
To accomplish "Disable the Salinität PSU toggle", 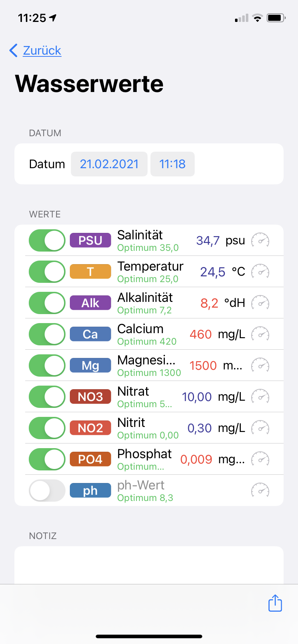I will coord(47,240).
